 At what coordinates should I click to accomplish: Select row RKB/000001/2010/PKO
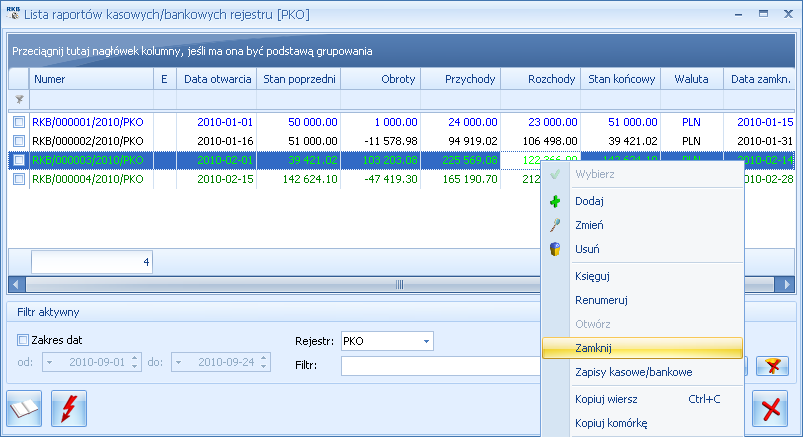tap(402, 122)
